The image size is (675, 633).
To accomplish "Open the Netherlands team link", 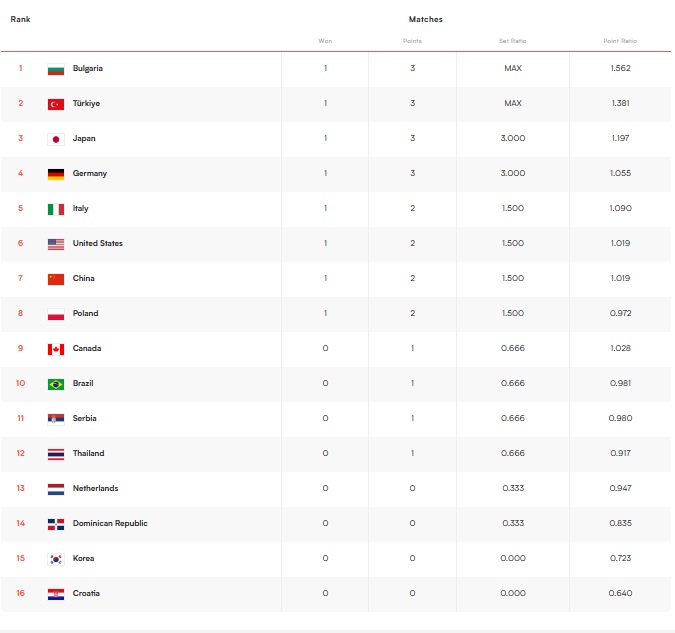I will point(95,488).
